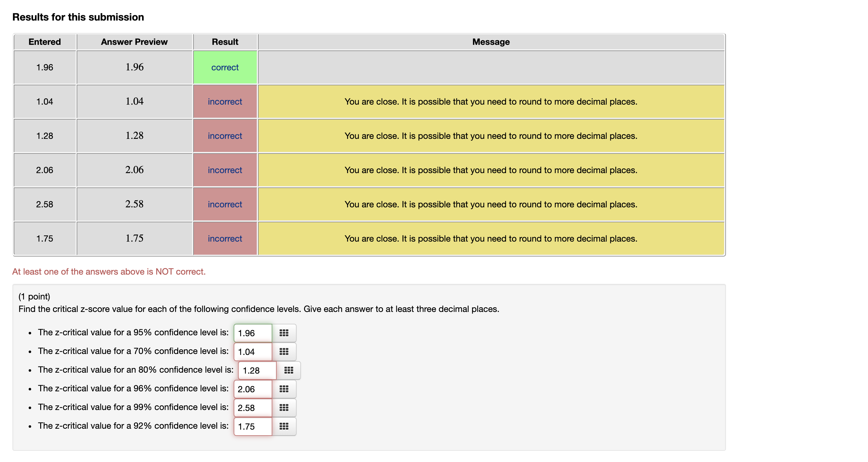Click the 80% confidence level input field

click(x=257, y=370)
